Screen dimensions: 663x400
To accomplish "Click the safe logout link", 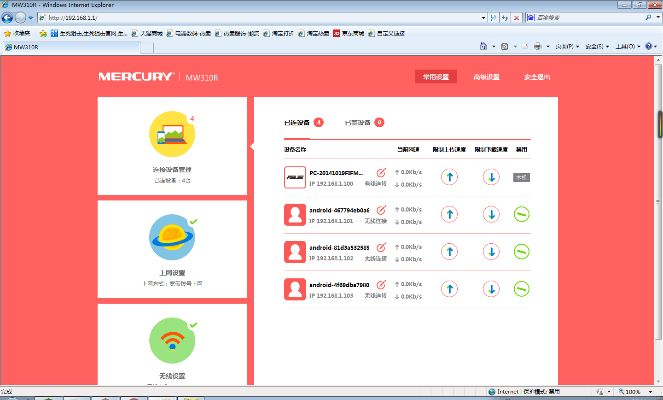I will (537, 77).
